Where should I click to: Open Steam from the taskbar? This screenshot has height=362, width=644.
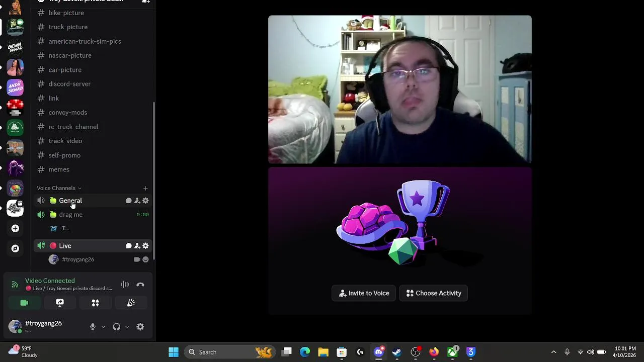397,352
